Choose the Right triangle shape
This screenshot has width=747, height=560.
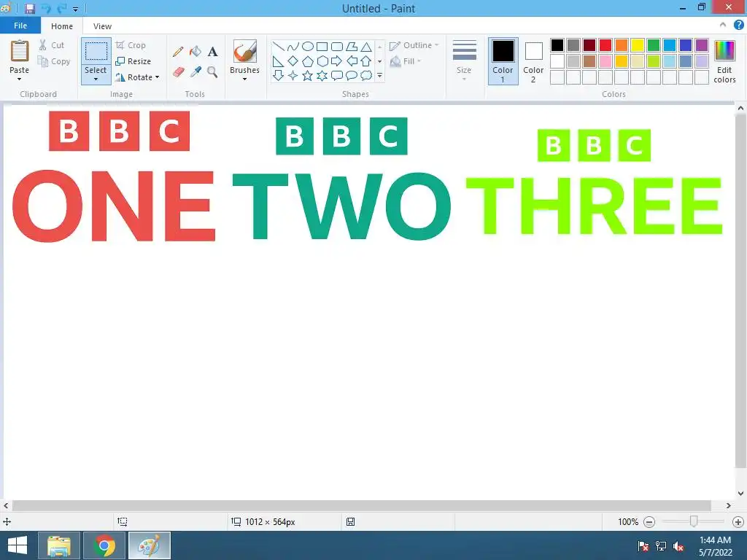click(278, 61)
